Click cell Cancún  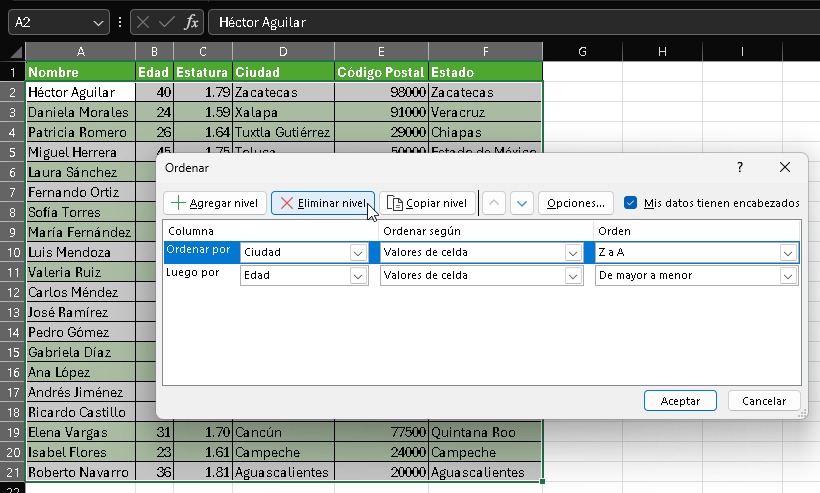click(283, 432)
